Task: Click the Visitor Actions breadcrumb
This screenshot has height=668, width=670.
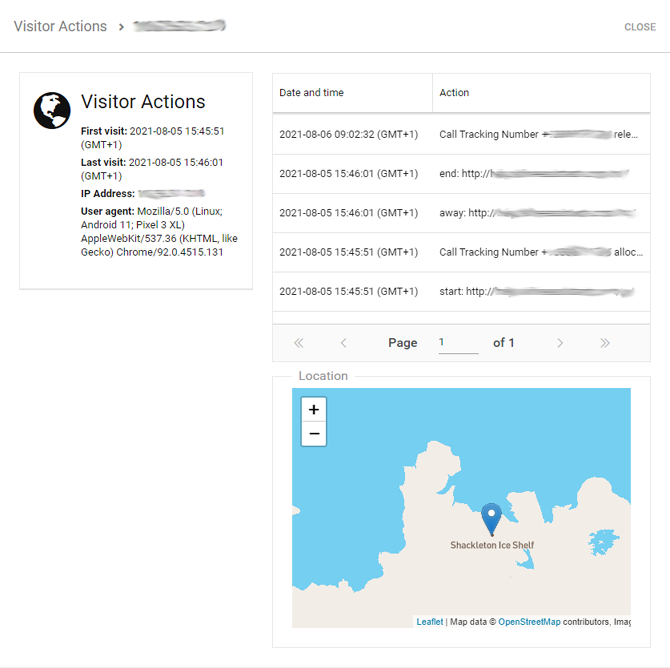Action: pos(60,26)
